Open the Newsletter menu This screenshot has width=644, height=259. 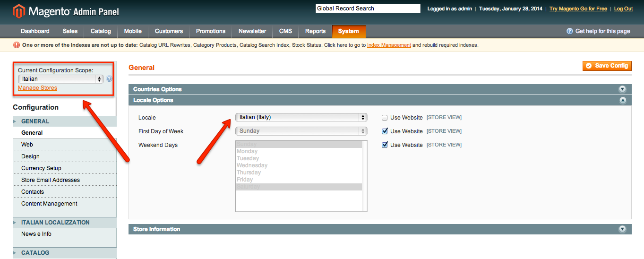[252, 31]
